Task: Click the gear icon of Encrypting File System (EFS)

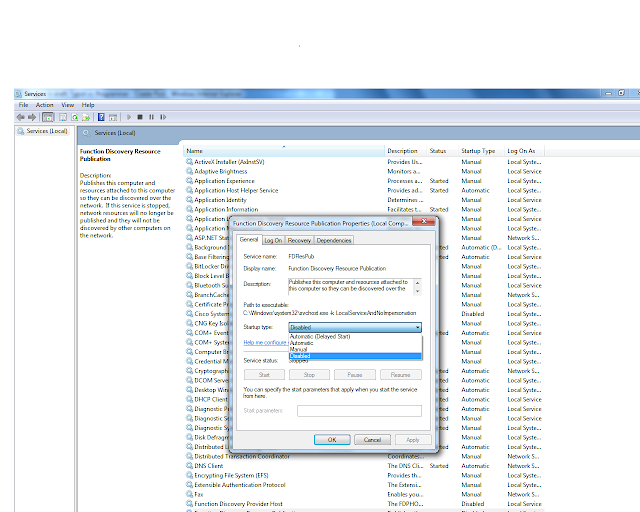Action: (189, 475)
